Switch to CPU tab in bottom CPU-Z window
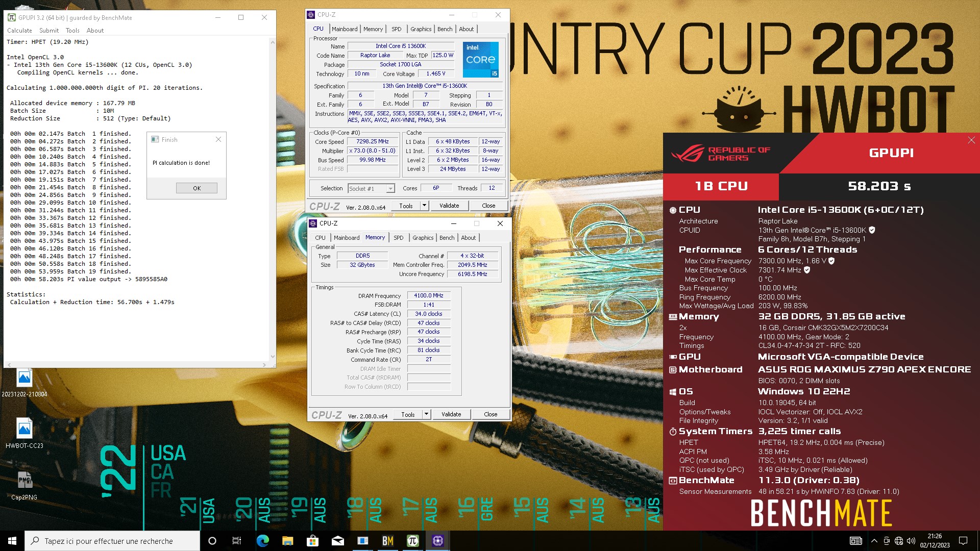Image resolution: width=980 pixels, height=551 pixels. pos(320,238)
